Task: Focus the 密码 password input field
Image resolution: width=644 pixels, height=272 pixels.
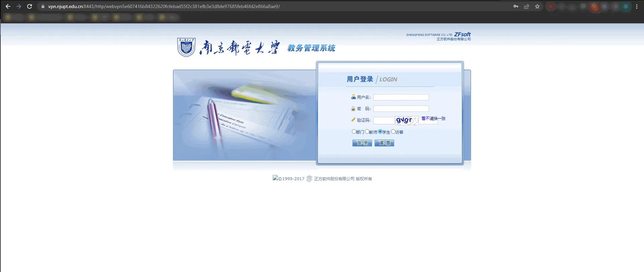Action: tap(401, 109)
